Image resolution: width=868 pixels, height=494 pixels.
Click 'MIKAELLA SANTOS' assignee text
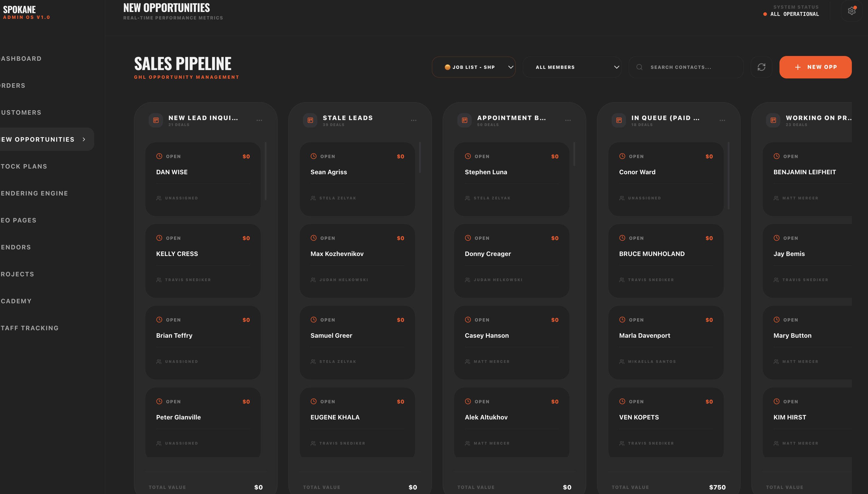point(652,362)
